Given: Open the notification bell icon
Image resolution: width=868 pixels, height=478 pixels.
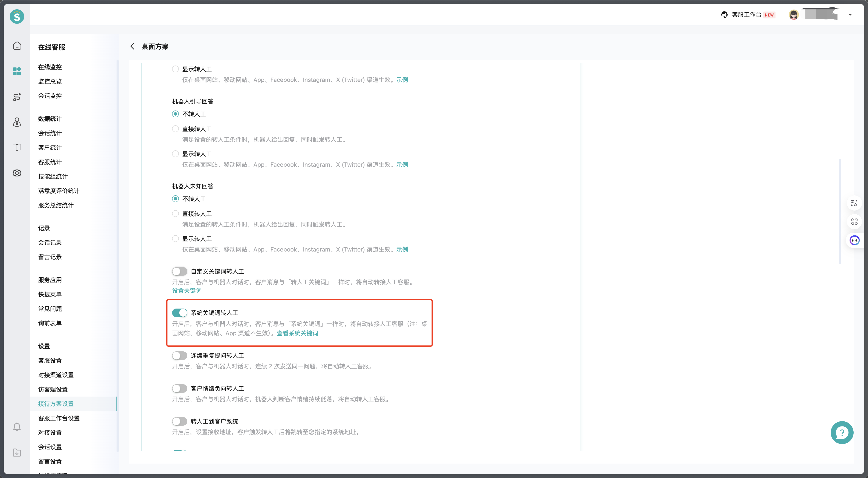Looking at the screenshot, I should click(17, 427).
